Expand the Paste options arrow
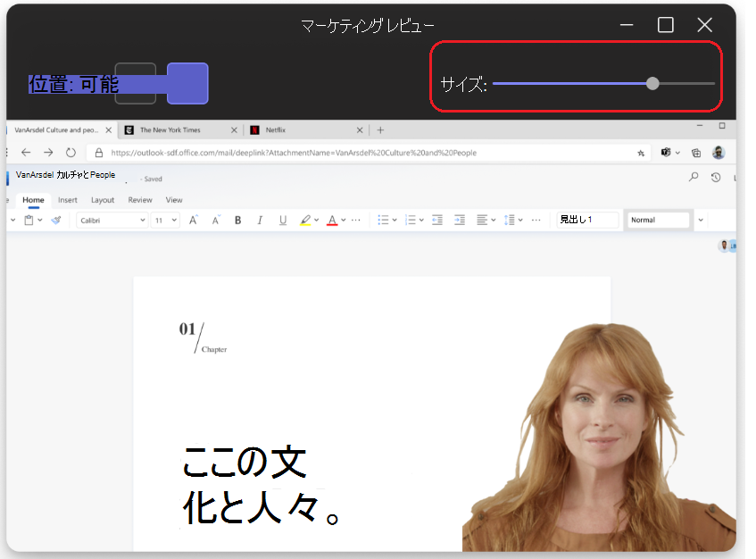This screenshot has width=756, height=559. click(40, 220)
